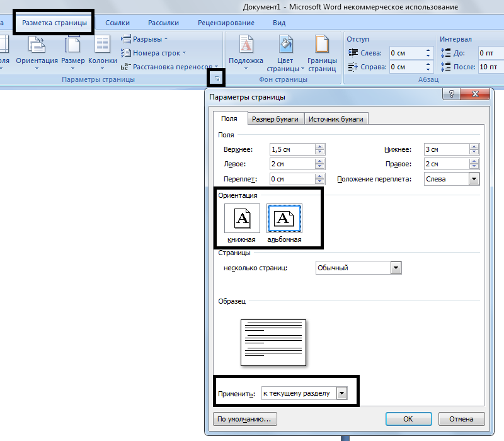504x441 pixels.
Task: Select the Источник бумаги tab
Action: pos(336,119)
